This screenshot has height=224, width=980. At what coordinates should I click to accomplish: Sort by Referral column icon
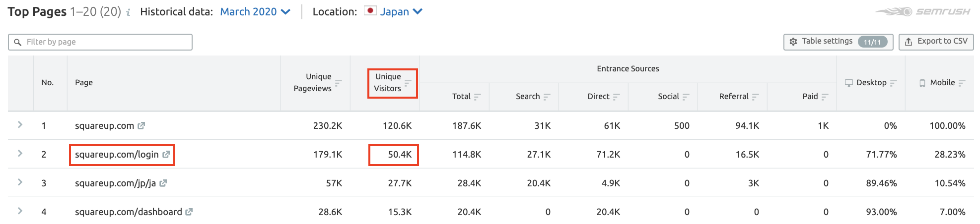756,97
